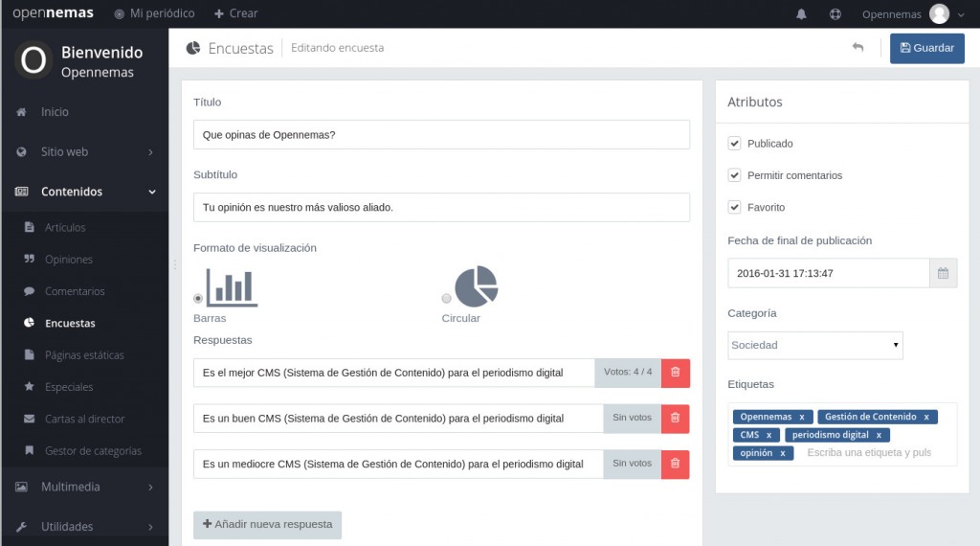980x546 pixels.
Task: Remove the CMS tag
Action: click(x=768, y=435)
